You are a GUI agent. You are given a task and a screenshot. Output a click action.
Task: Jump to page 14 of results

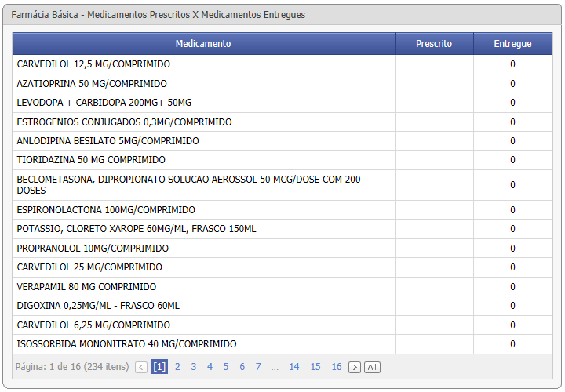pos(294,367)
